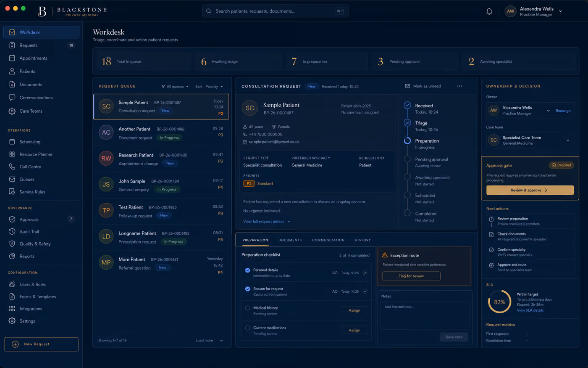This screenshot has width=588, height=368.
Task: Click Assign for Current medications
Action: [x=354, y=330]
